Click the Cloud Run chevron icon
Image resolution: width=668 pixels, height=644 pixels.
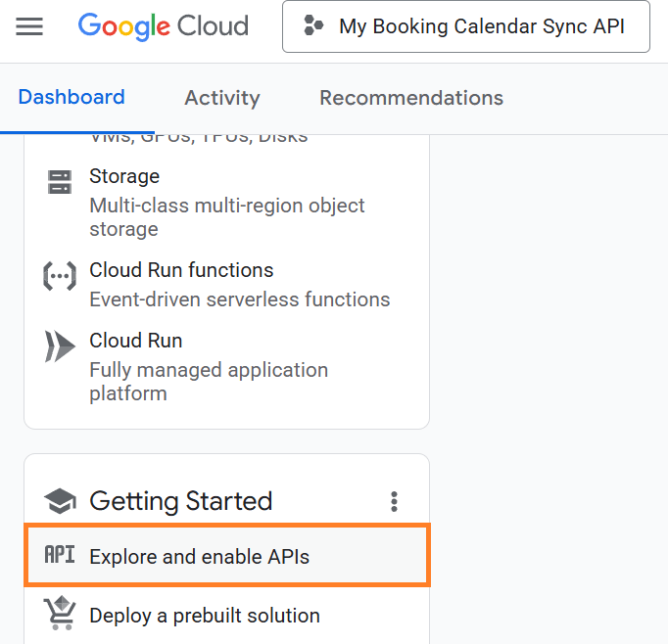pyautogui.click(x=60, y=346)
